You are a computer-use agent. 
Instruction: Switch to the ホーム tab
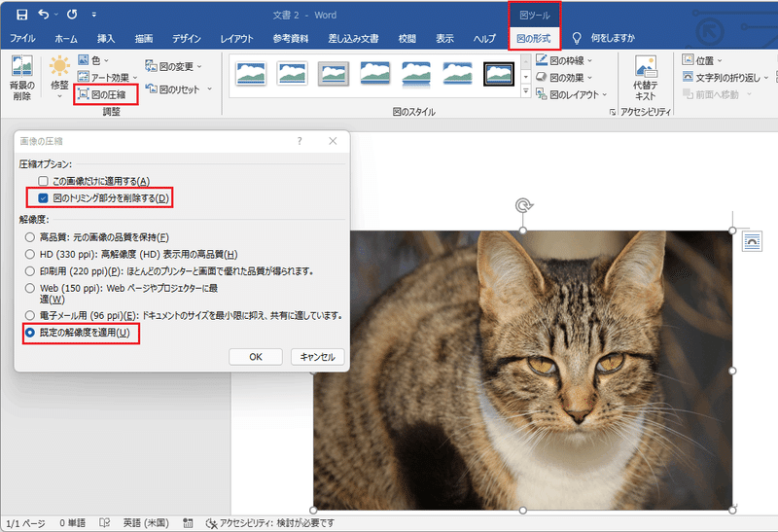pyautogui.click(x=66, y=38)
